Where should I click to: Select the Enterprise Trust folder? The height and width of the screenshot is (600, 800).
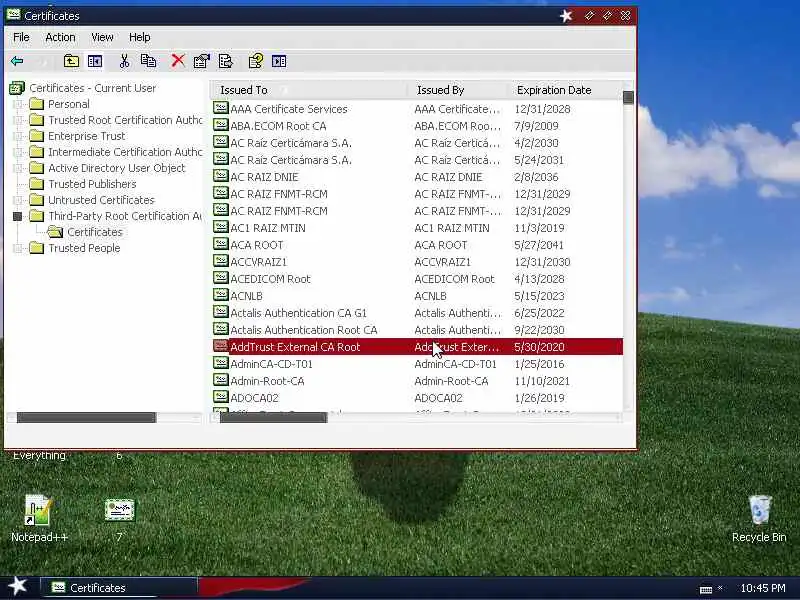coord(87,136)
